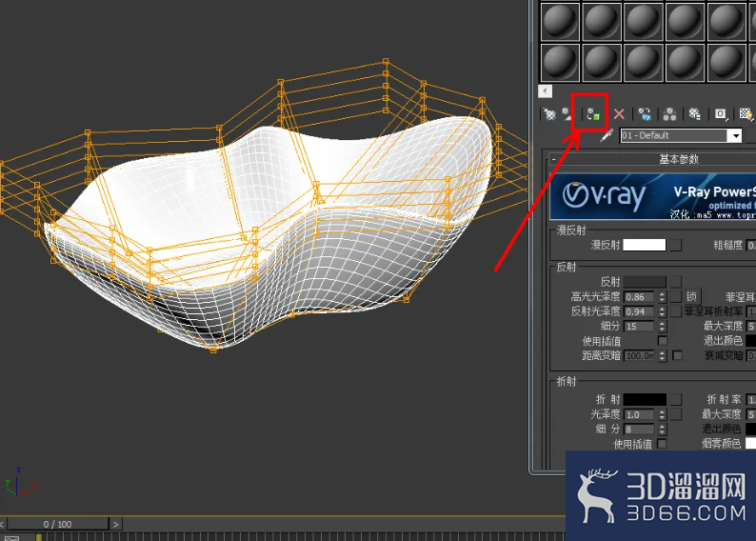Image resolution: width=756 pixels, height=541 pixels.
Task: Click the sample slots left scroll arrow
Action: 545,91
